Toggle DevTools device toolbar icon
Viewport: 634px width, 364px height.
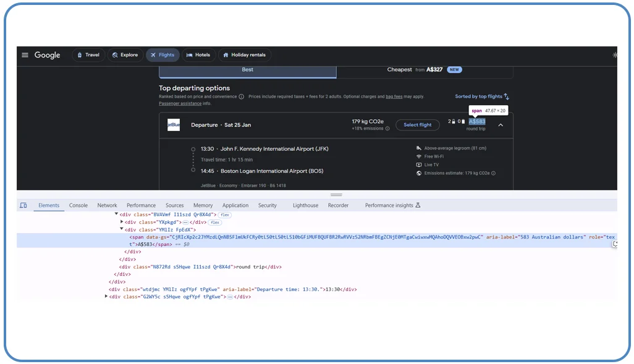point(23,205)
